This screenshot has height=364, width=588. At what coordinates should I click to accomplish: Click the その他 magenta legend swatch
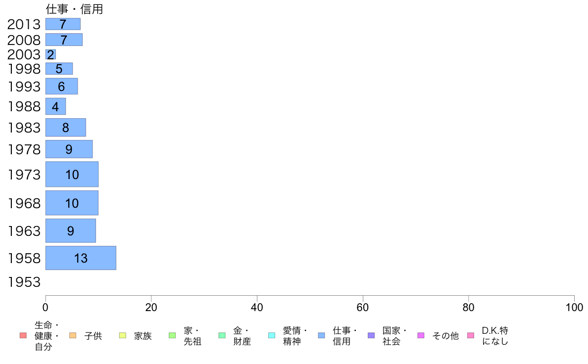(421, 335)
